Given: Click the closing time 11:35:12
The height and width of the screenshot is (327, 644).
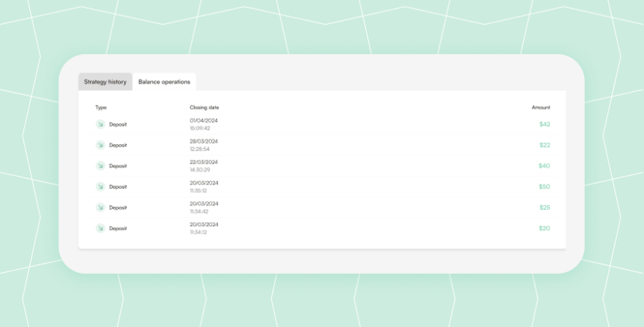Looking at the screenshot, I should 198,190.
